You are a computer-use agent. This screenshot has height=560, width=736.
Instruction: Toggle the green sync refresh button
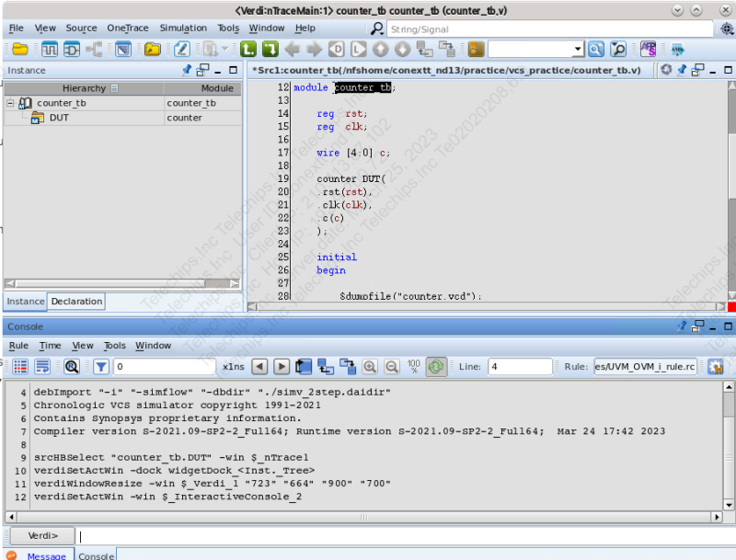click(x=436, y=366)
